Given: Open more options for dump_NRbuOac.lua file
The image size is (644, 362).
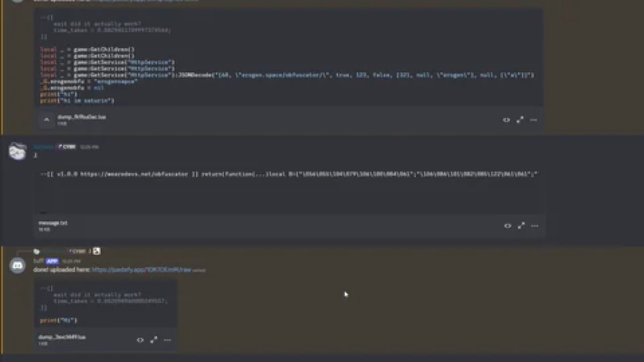Looking at the screenshot, I should [533, 120].
